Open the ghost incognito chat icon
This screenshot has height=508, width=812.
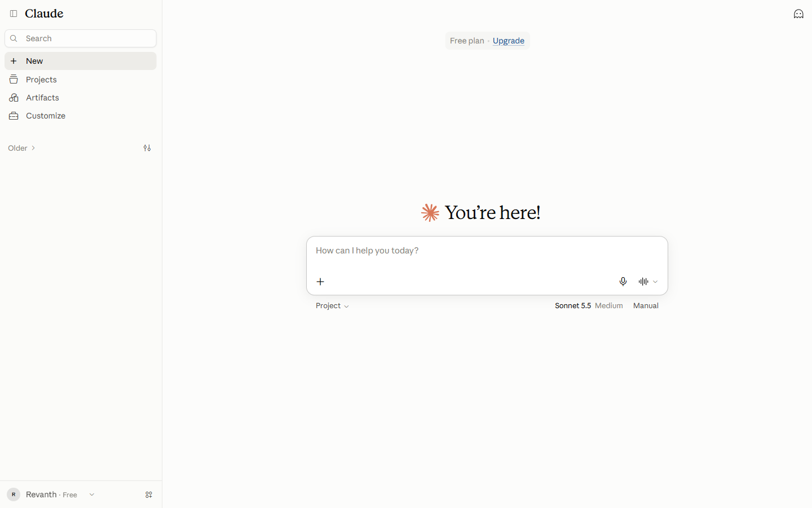(x=798, y=14)
